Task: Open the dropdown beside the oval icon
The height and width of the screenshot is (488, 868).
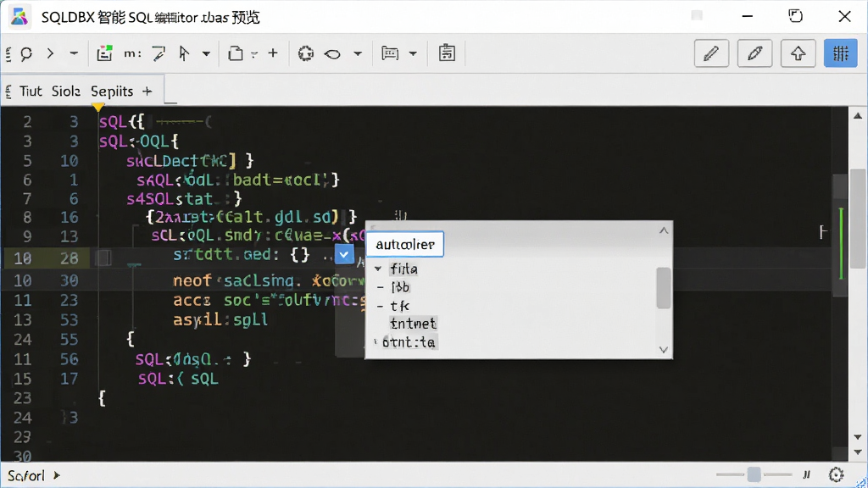Action: click(x=358, y=54)
